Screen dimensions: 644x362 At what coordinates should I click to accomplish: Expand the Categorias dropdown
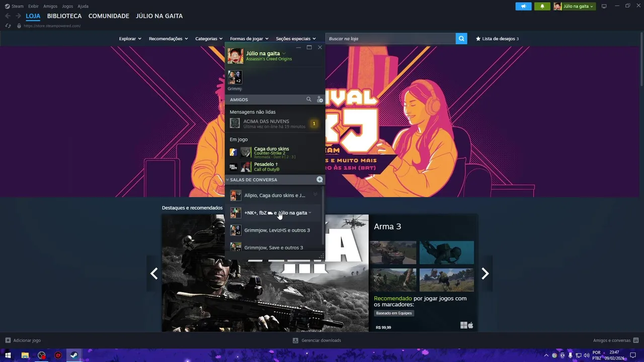[209, 39]
